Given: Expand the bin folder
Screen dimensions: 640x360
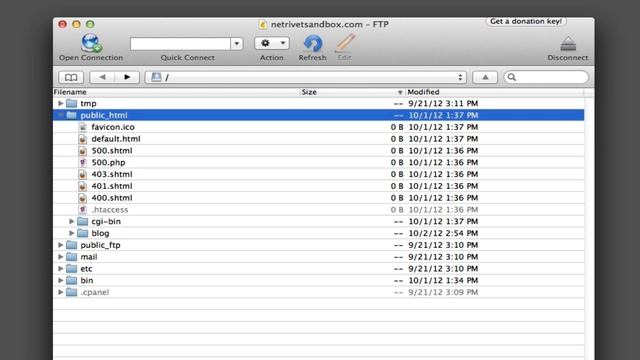Looking at the screenshot, I should pyautogui.click(x=60, y=280).
